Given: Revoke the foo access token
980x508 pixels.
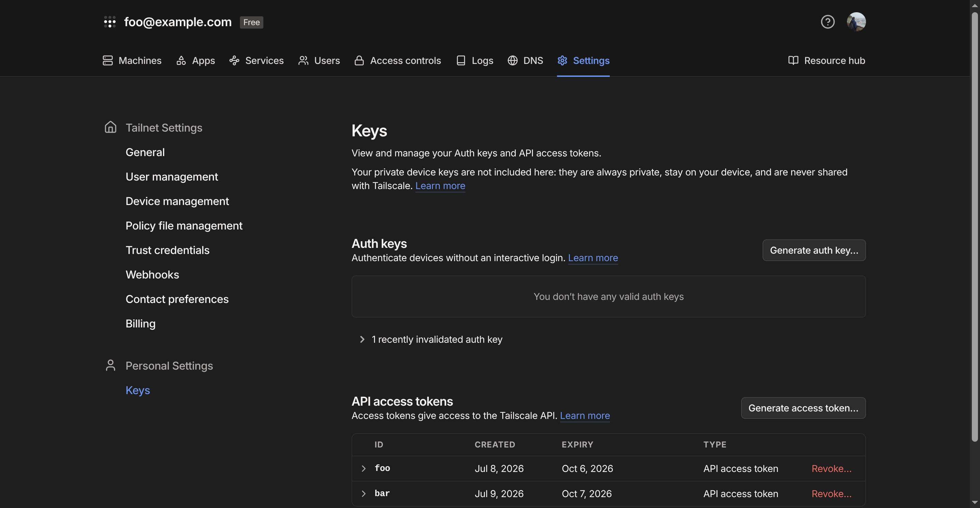Looking at the screenshot, I should tap(831, 469).
